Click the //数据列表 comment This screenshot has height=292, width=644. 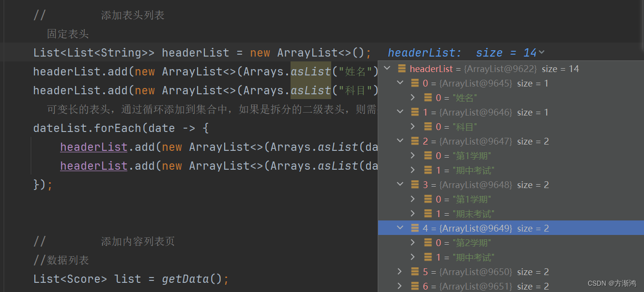coord(61,260)
